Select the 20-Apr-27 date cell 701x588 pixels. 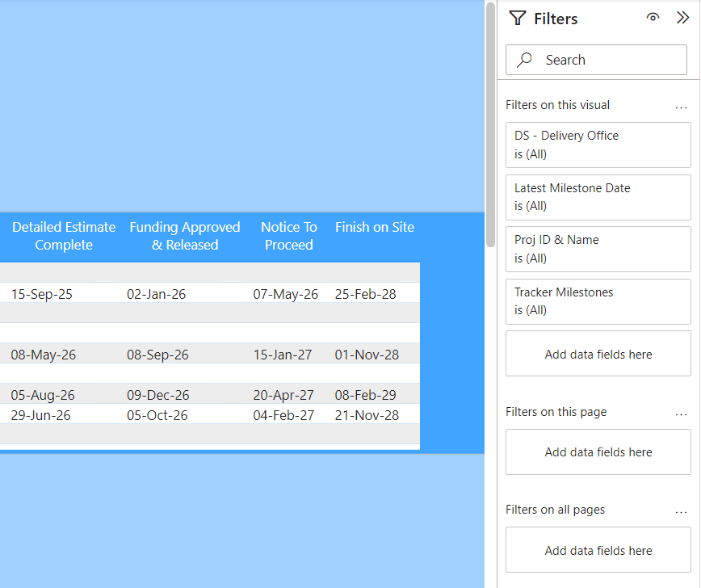[283, 395]
